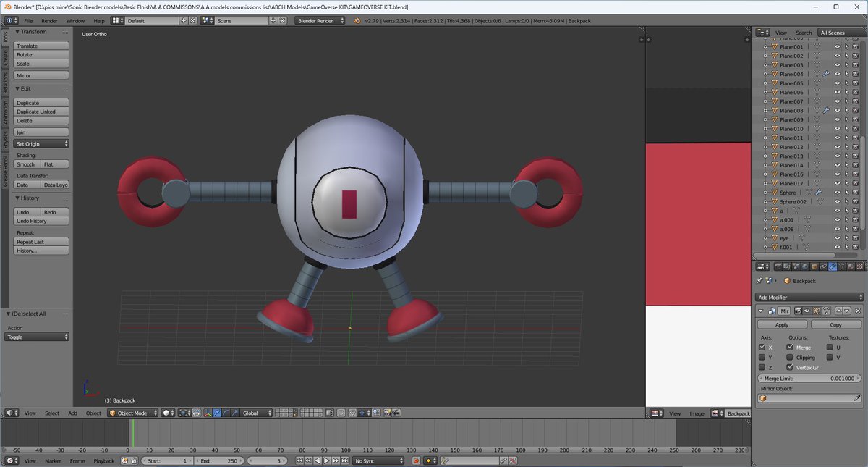Play the animation forward
The height and width of the screenshot is (467, 868).
326,460
